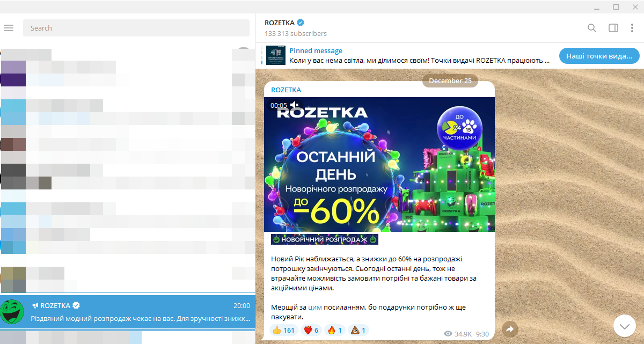Forward the message with share arrow
This screenshot has height=344, width=644.
[x=510, y=329]
